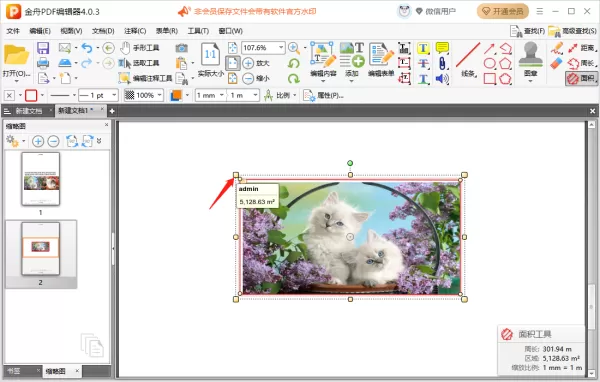Select the Strikethrough text tool
Image resolution: width=600 pixels, height=382 pixels.
coord(423,63)
